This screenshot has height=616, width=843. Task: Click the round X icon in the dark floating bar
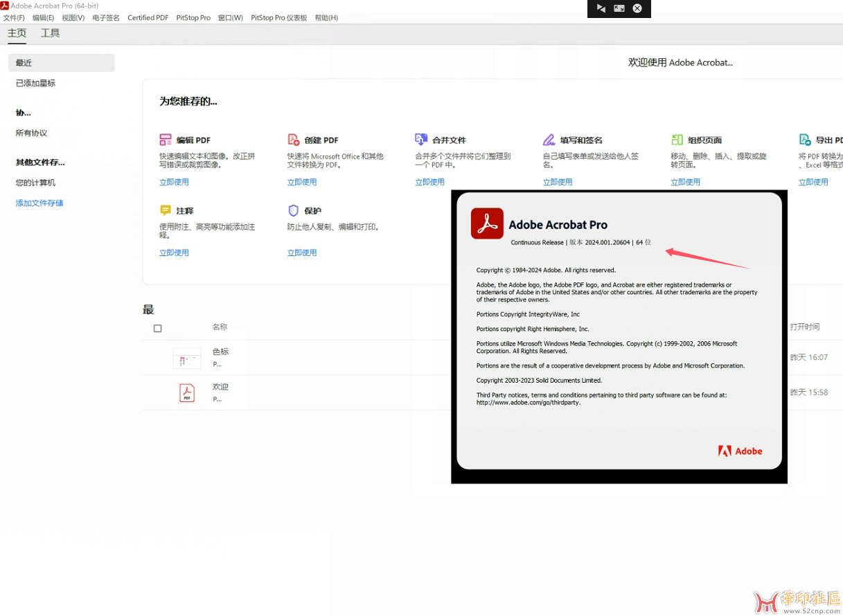point(637,8)
